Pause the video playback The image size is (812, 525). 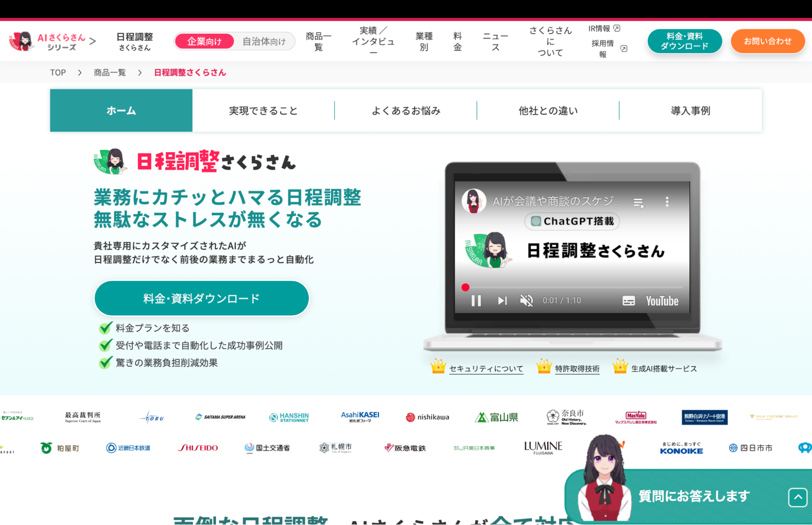(476, 300)
